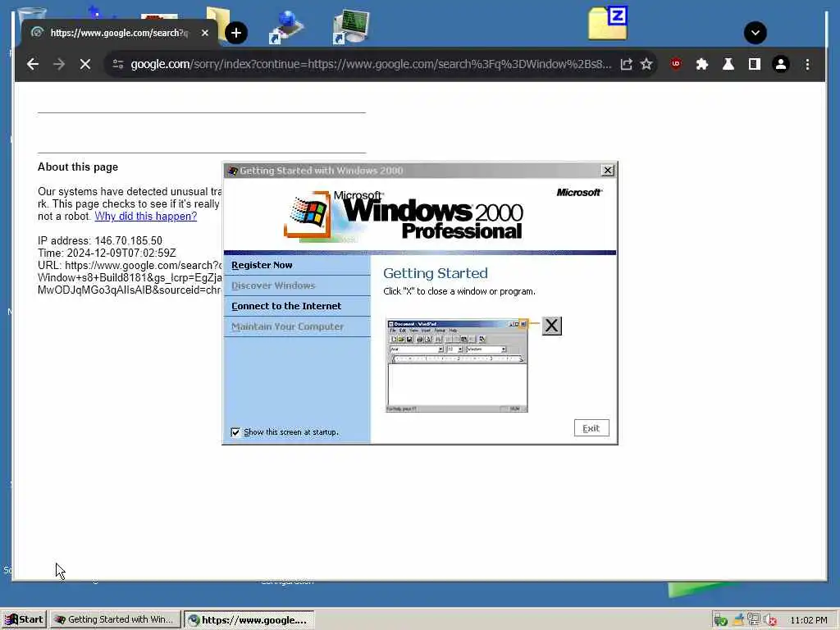Switch to Getting Started taskbar button
The image size is (840, 630).
pos(115,620)
